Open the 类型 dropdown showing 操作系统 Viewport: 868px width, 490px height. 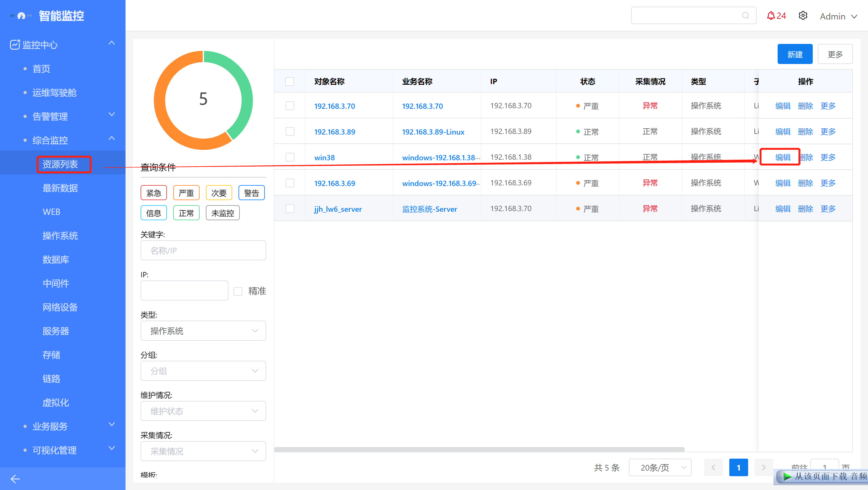point(203,331)
